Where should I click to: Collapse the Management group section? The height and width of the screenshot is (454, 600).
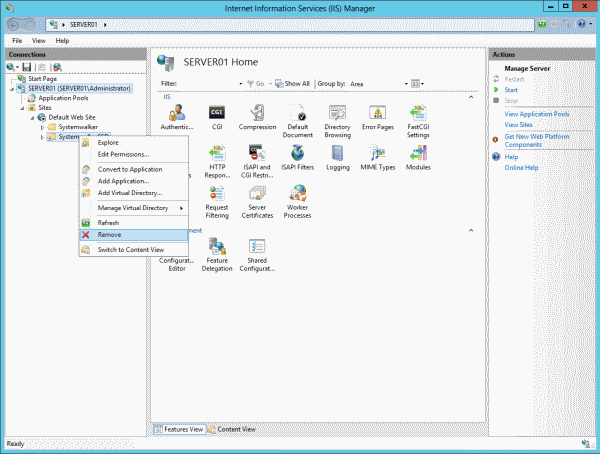(471, 230)
